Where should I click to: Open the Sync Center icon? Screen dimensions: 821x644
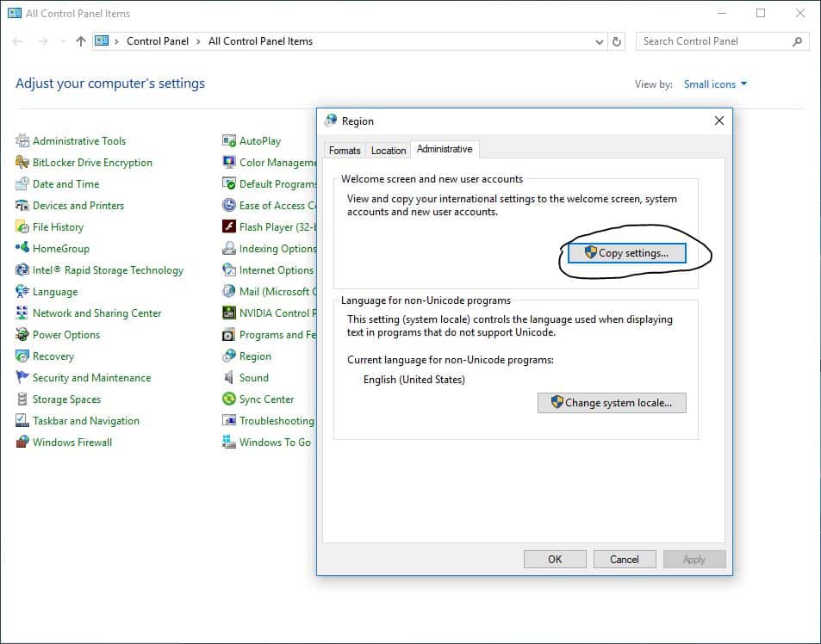pos(229,399)
